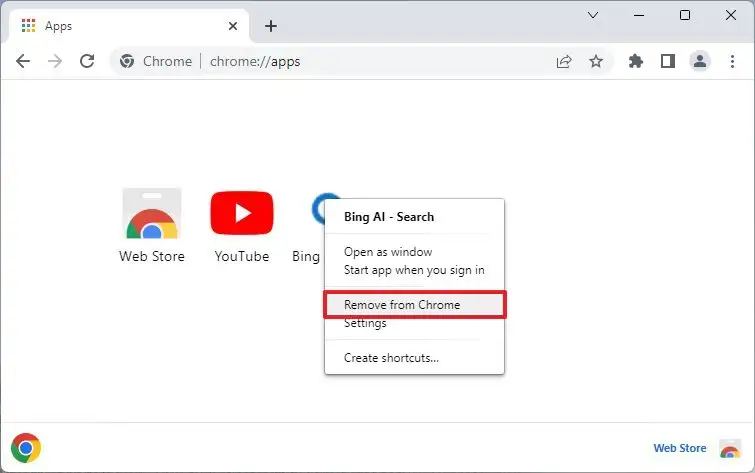755x473 pixels.
Task: Minimize the Chrome window
Action: 638,15
